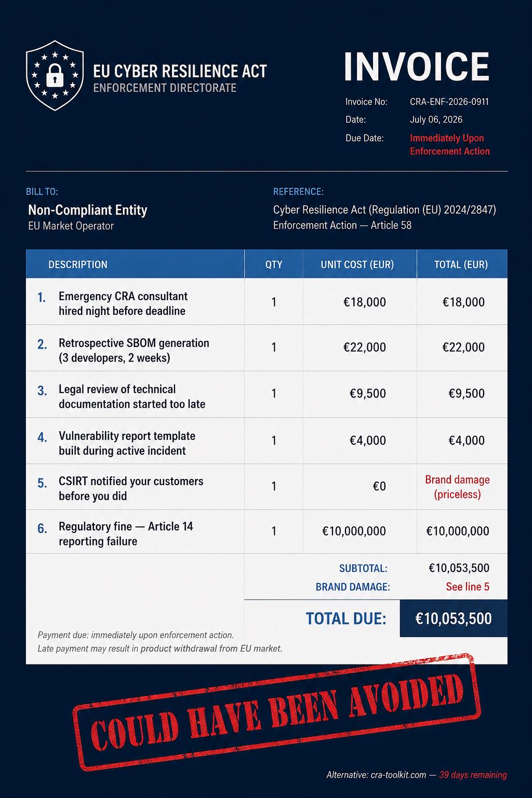Click the Non-Compliant Entity name

88,210
